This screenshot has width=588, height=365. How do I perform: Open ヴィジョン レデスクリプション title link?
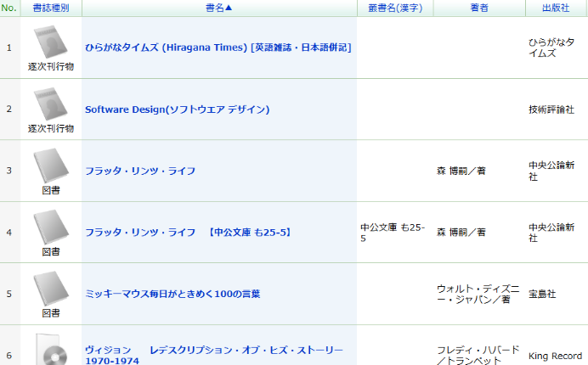click(213, 350)
